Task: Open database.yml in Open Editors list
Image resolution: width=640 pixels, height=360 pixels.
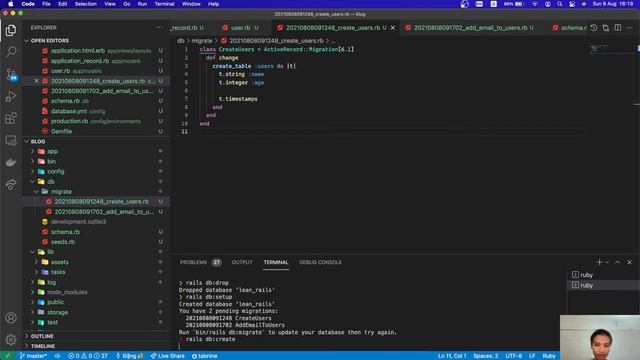Action: click(96, 111)
